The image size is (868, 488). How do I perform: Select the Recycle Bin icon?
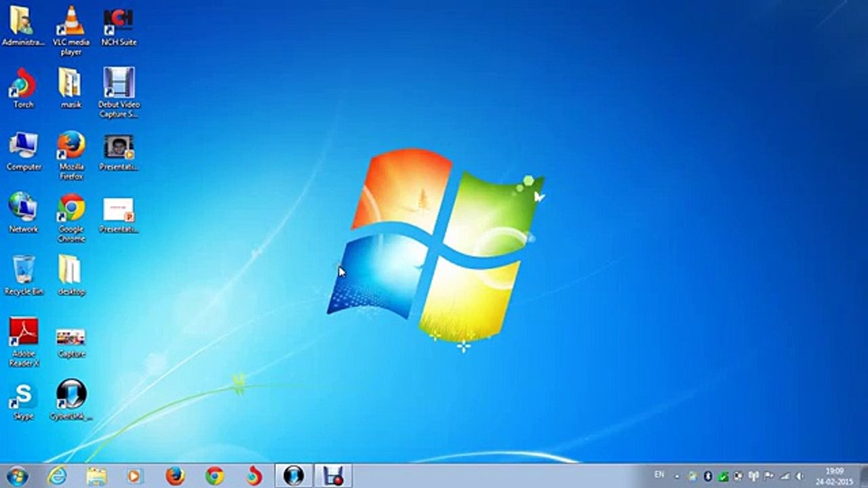click(x=24, y=275)
